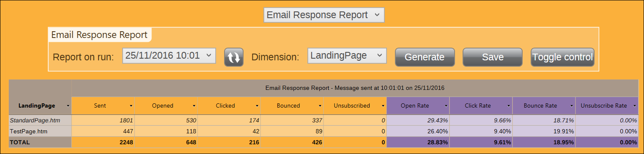Click the Unsubscribed column header label
644x154 pixels.
(352, 105)
